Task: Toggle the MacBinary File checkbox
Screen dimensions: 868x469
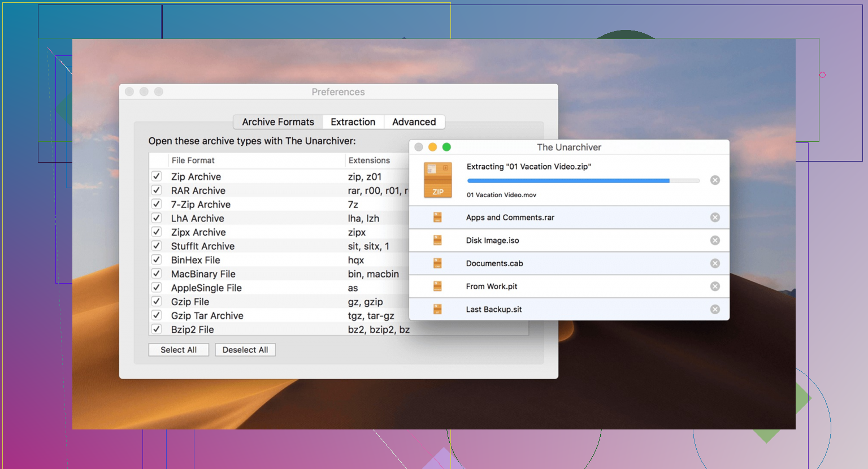Action: point(157,273)
